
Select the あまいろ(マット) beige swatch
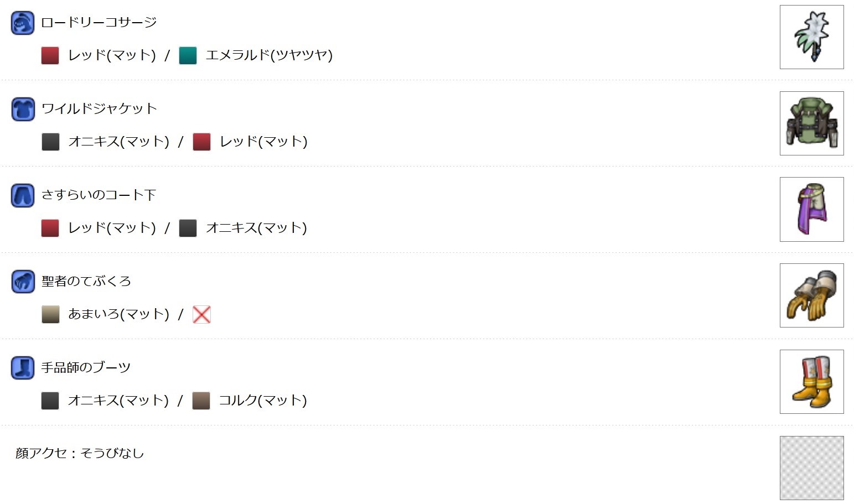50,315
